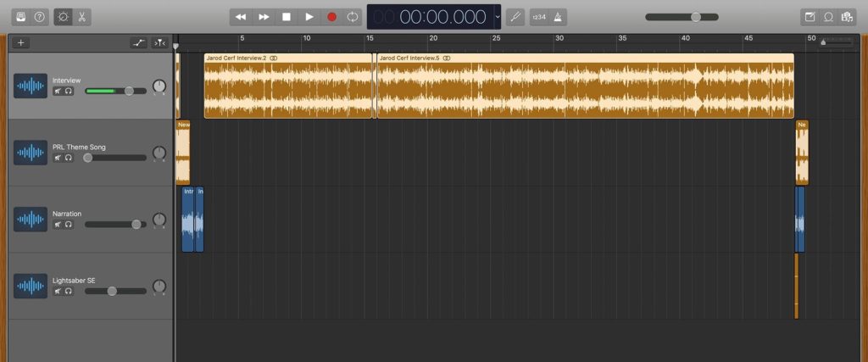This screenshot has width=868, height=362.
Task: Enable the Count-in 1234 button
Action: tap(539, 17)
